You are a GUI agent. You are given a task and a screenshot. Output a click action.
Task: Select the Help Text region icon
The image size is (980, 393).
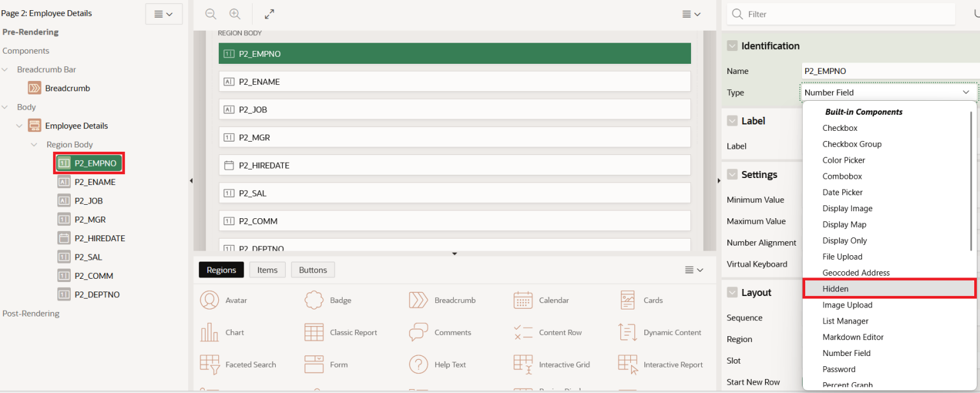pos(418,364)
